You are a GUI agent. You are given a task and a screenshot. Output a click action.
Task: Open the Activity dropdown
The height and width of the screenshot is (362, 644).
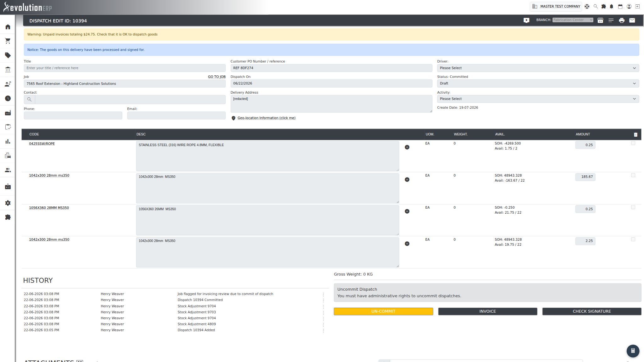(x=538, y=99)
